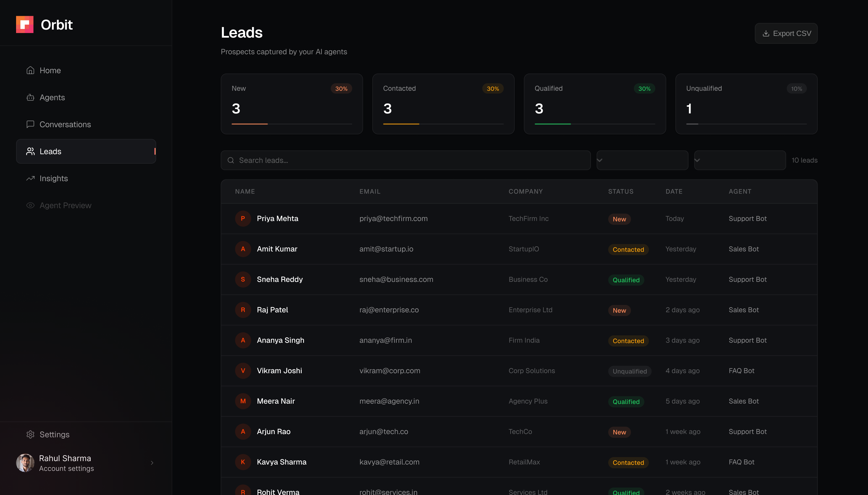The width and height of the screenshot is (868, 495).
Task: Select the Home icon in sidebar
Action: (30, 70)
